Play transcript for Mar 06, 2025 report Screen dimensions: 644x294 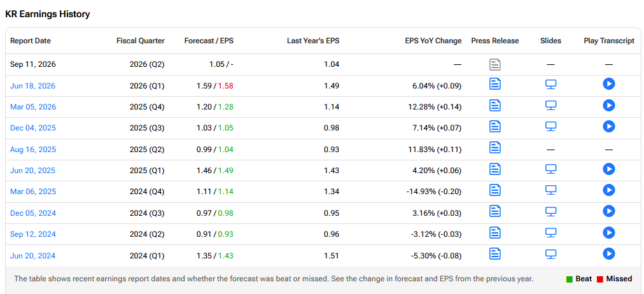[x=608, y=190]
